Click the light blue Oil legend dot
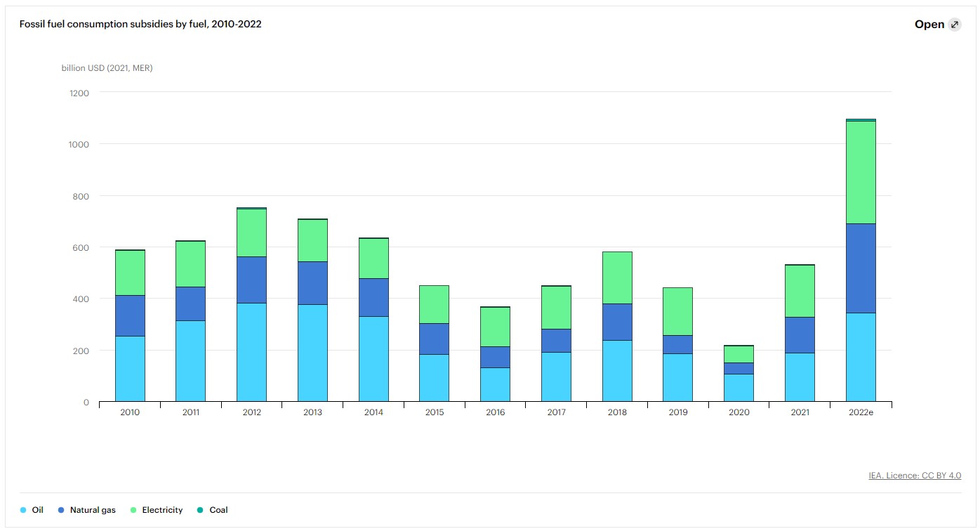The width and height of the screenshot is (980, 529). 24,510
